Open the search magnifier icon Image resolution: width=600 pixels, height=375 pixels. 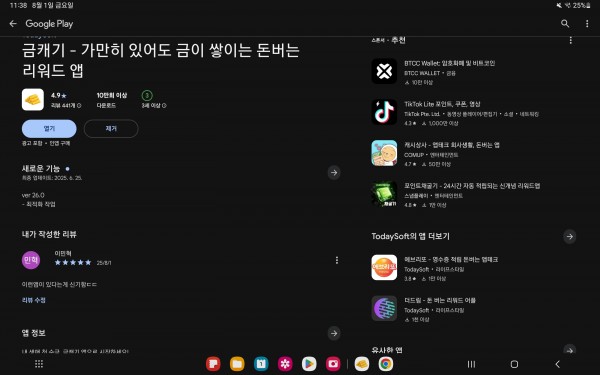tap(565, 24)
